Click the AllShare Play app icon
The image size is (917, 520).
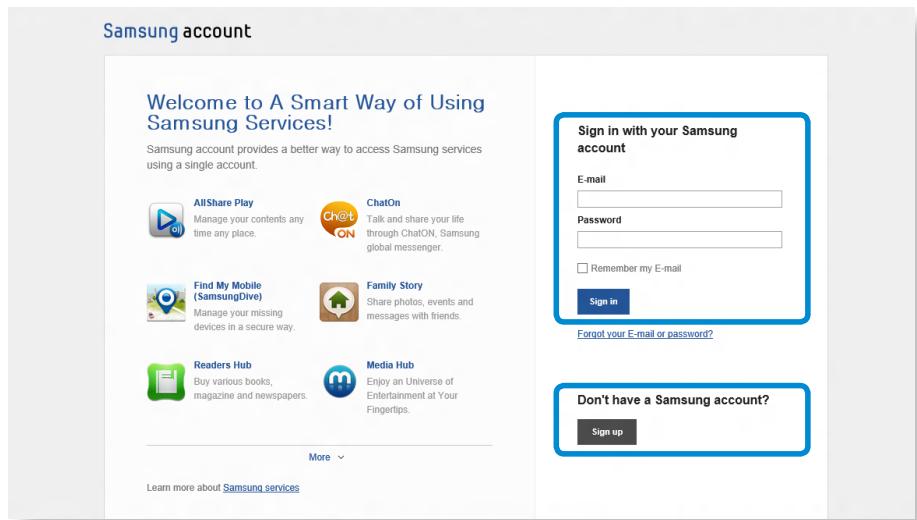click(x=166, y=220)
